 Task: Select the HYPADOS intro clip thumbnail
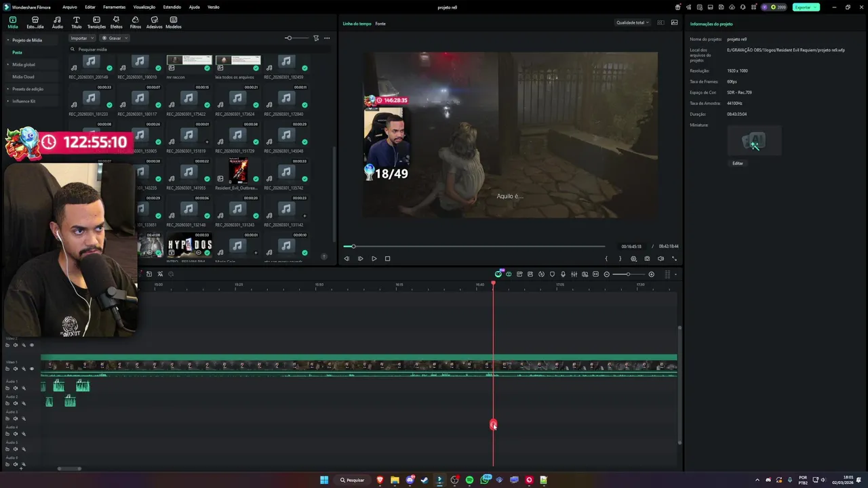coord(190,245)
